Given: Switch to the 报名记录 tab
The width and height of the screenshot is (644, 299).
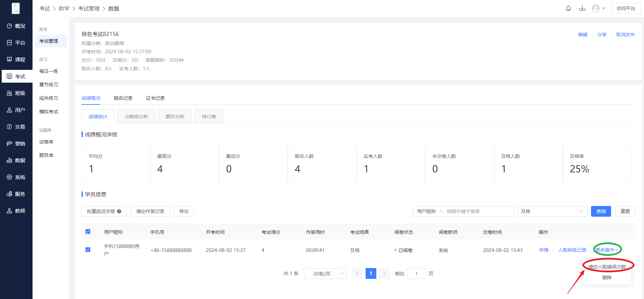Looking at the screenshot, I should coord(123,98).
